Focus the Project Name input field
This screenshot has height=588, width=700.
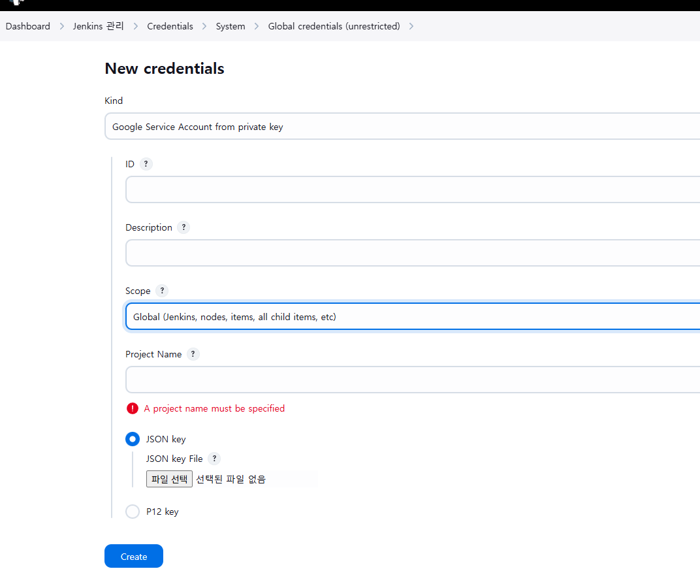tap(413, 380)
